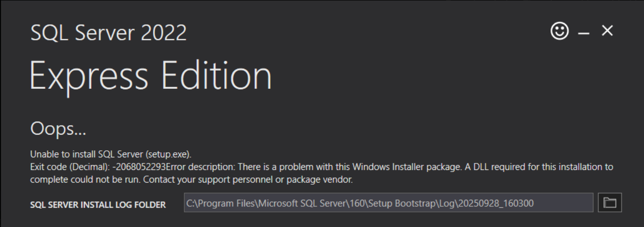The width and height of the screenshot is (644, 227).
Task: Click inside the install log folder path field
Action: click(x=388, y=203)
